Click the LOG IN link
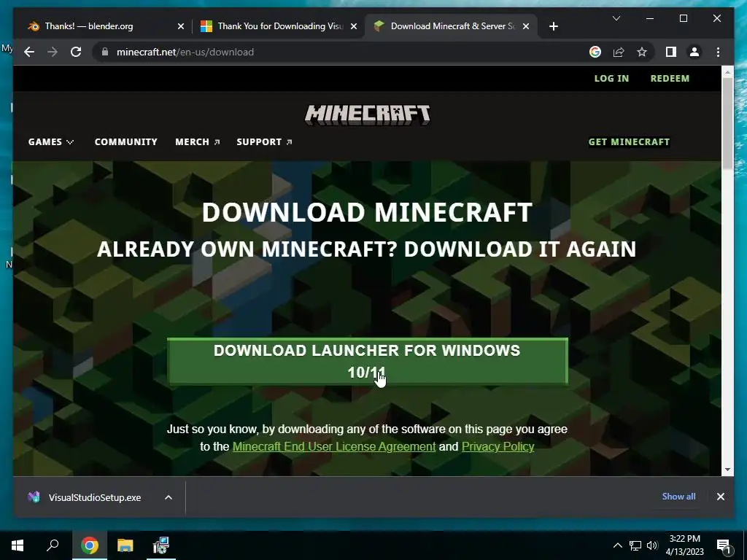 coord(611,78)
